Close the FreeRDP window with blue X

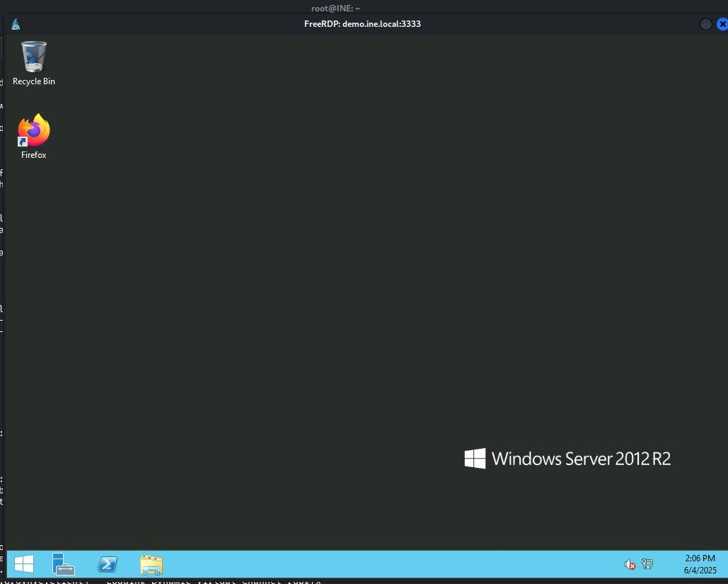[722, 24]
